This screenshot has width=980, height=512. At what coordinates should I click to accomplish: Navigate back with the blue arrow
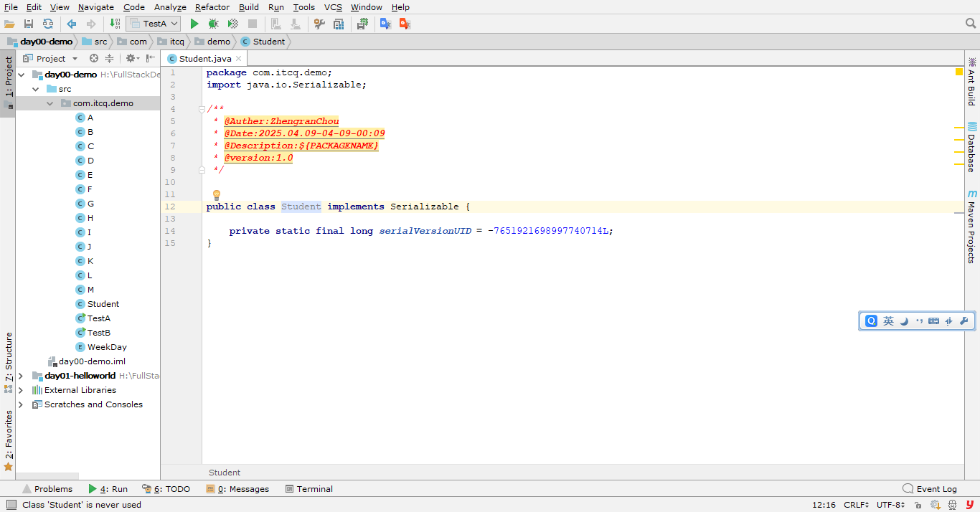[72, 24]
